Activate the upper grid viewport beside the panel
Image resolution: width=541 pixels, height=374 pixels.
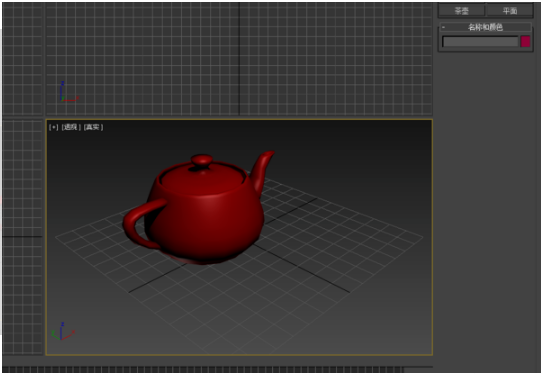coord(239,59)
